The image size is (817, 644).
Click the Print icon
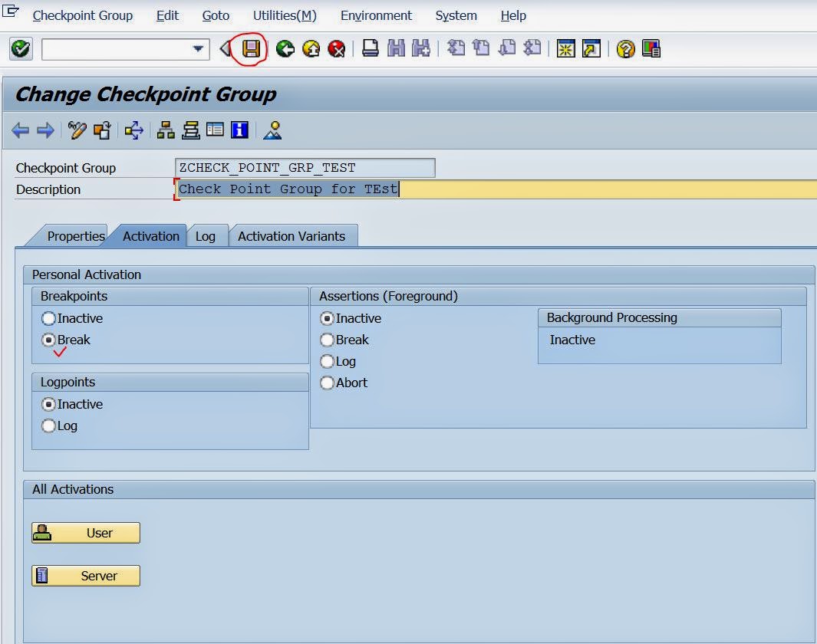(x=371, y=49)
